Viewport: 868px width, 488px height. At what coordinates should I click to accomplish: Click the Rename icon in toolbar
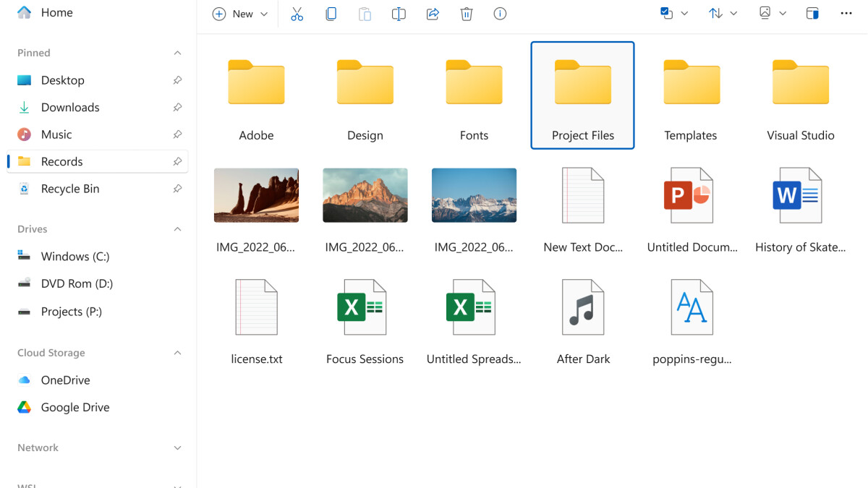pos(399,14)
